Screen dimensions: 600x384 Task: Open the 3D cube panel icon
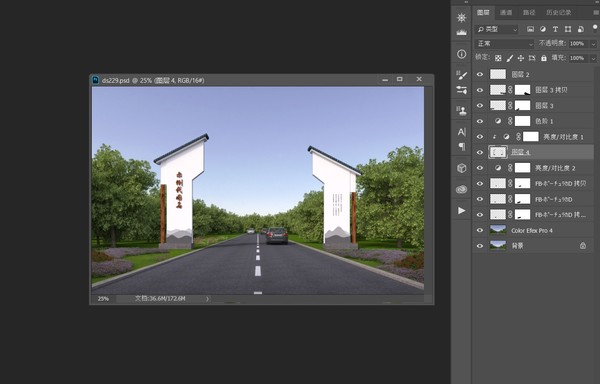coord(461,168)
